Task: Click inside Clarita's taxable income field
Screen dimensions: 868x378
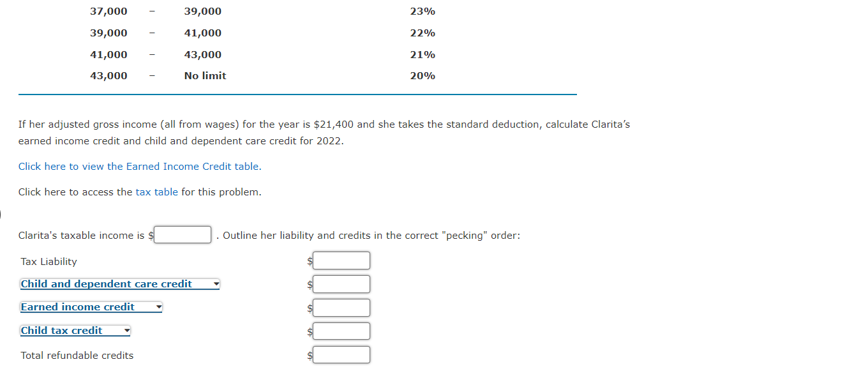Action: click(182, 234)
